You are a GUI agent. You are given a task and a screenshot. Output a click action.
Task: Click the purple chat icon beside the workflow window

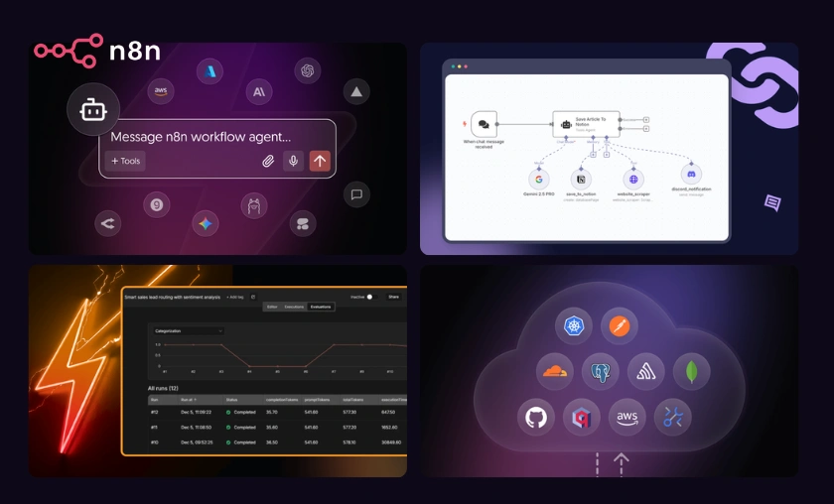click(772, 202)
